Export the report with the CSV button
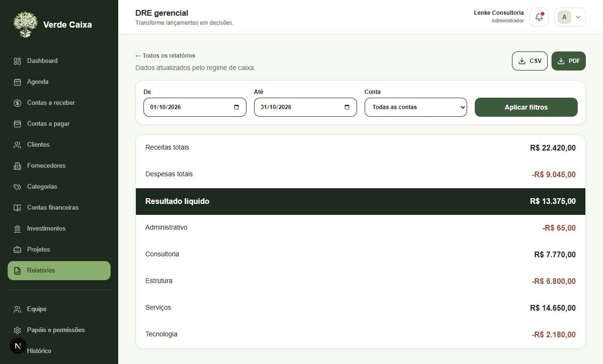The height and width of the screenshot is (364, 603). (530, 61)
